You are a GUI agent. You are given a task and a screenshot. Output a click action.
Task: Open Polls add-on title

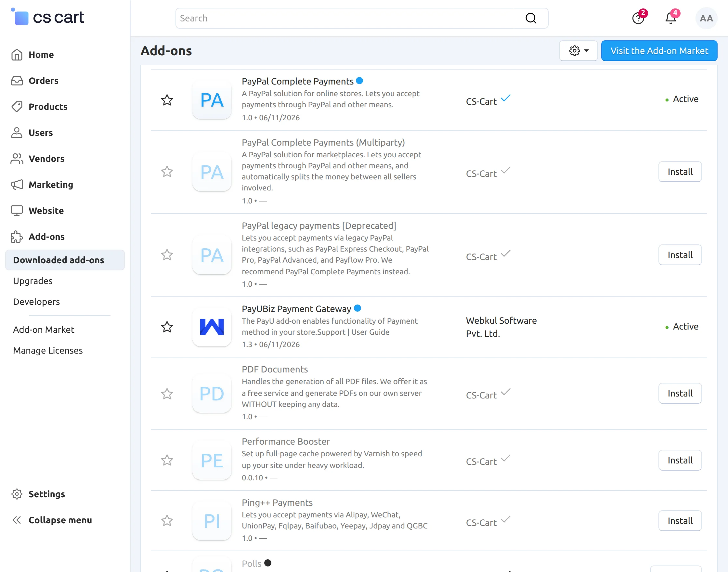[x=252, y=564]
